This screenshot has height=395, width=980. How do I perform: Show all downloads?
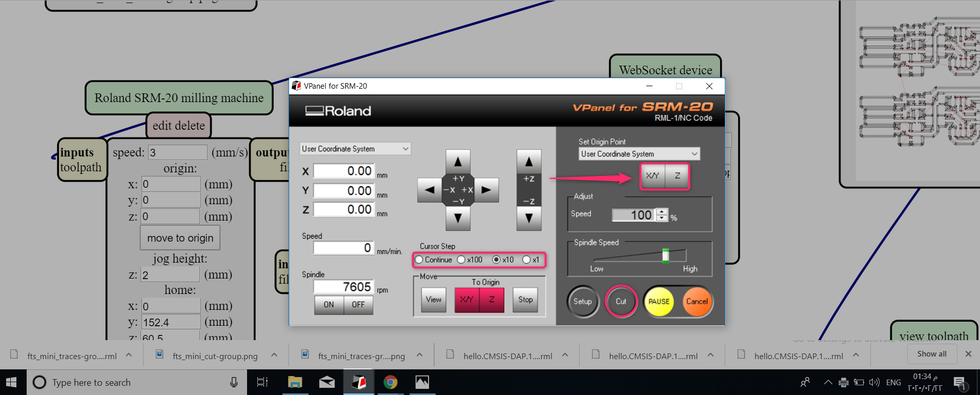(x=932, y=354)
